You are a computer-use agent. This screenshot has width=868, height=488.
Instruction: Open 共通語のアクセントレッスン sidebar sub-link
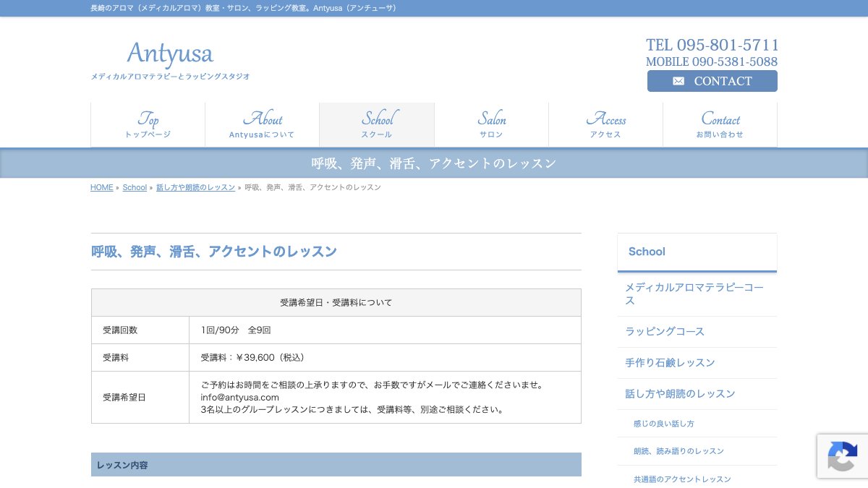point(697,479)
